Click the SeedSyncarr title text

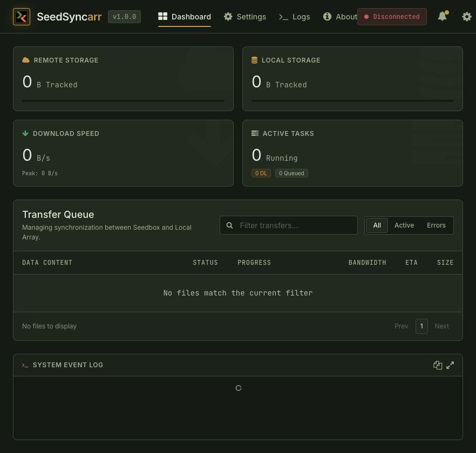click(x=69, y=17)
